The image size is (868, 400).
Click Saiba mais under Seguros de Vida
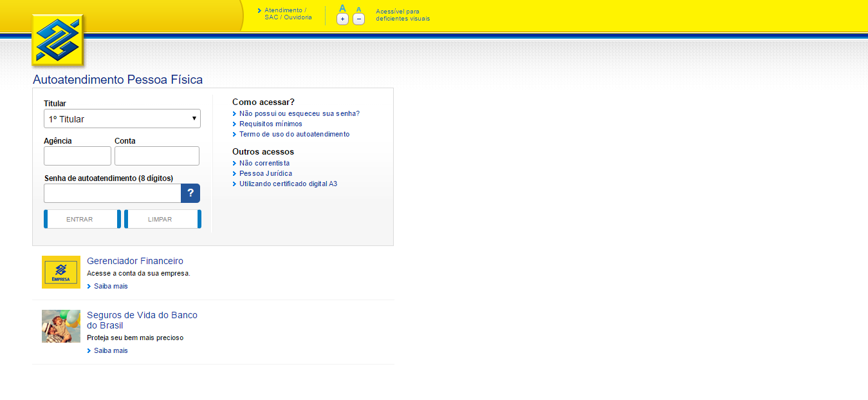click(x=111, y=350)
